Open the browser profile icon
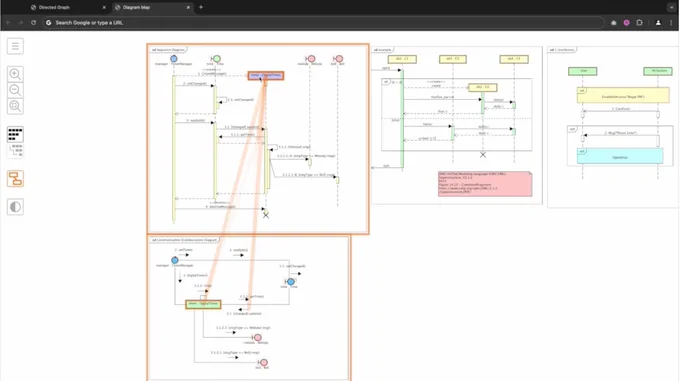 [658, 23]
